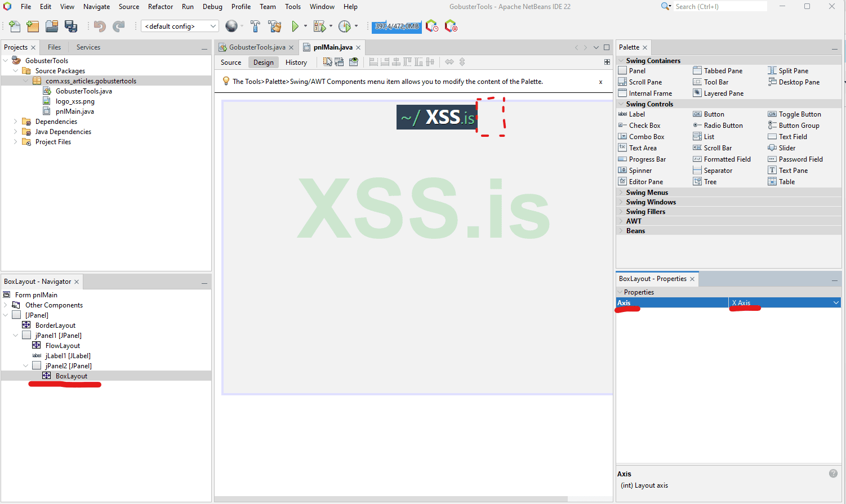
Task: Pick the Text Field component in Palette
Action: 787,137
